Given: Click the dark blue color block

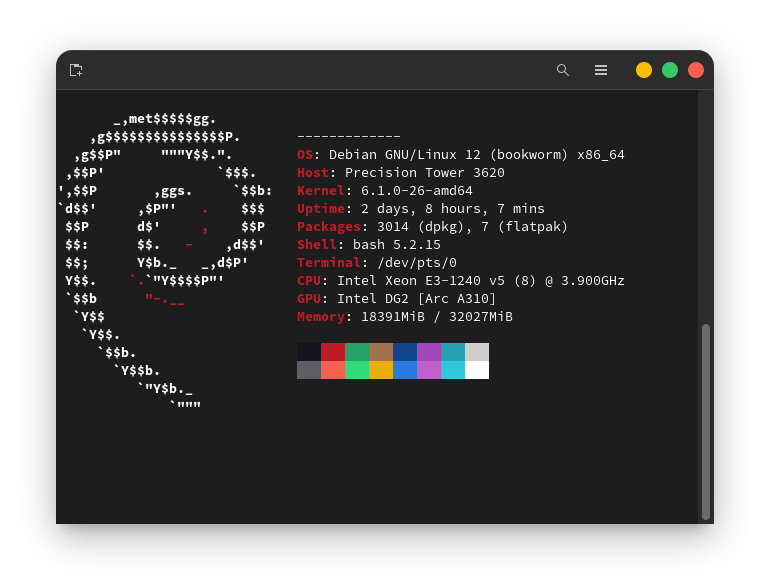Looking at the screenshot, I should pyautogui.click(x=405, y=352).
